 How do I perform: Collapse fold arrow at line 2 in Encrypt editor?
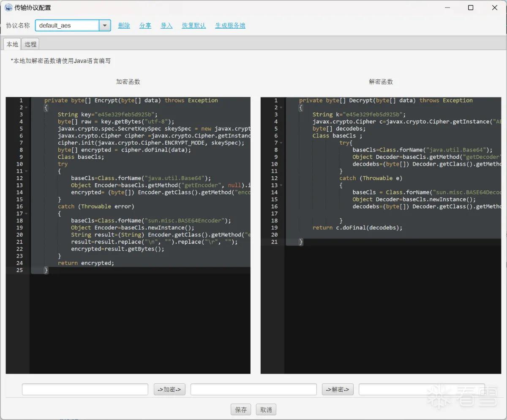26,108
